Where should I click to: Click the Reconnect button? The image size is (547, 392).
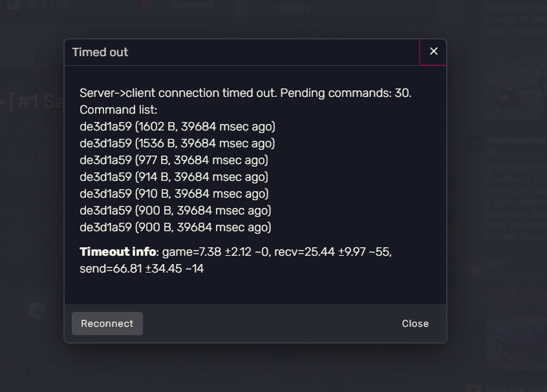tap(107, 324)
